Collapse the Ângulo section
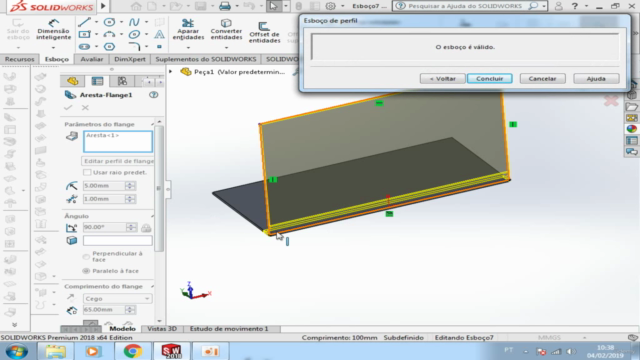This screenshot has height=360, width=640. [153, 216]
